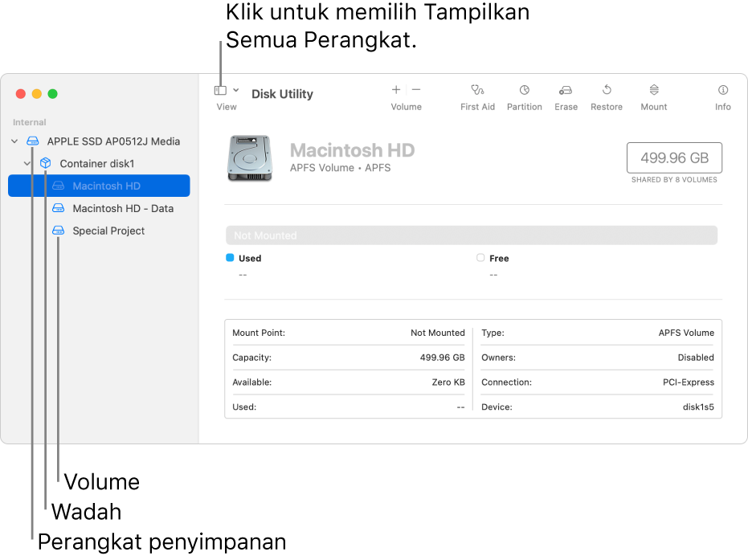Click the Macintosh HD - Data volume icon
The image size is (748, 560).
click(58, 208)
